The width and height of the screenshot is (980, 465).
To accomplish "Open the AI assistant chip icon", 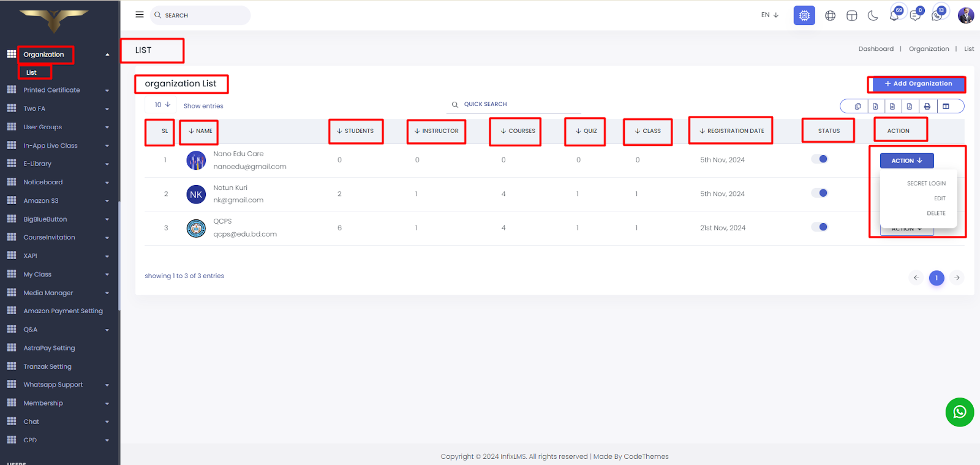I will click(804, 15).
